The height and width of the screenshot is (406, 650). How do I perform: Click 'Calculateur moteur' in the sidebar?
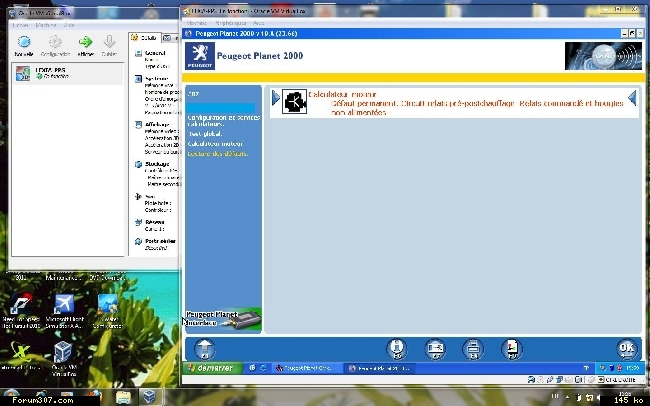pyautogui.click(x=215, y=144)
